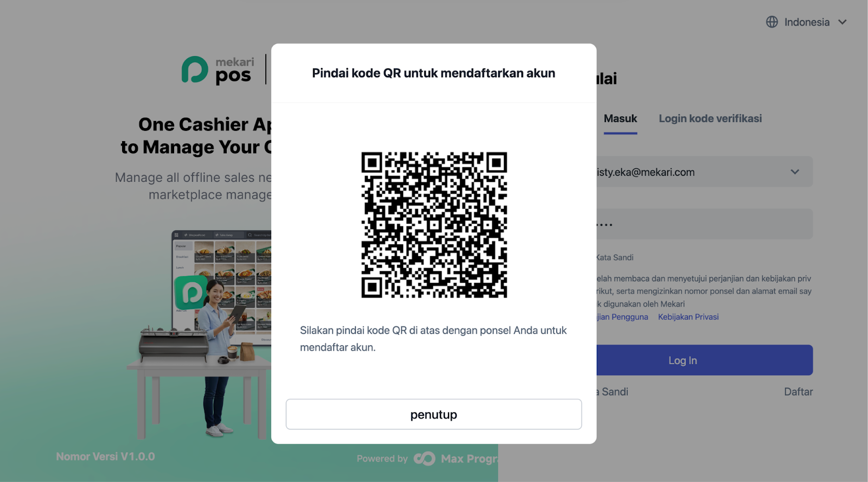Click the blue Log In button

704,360
